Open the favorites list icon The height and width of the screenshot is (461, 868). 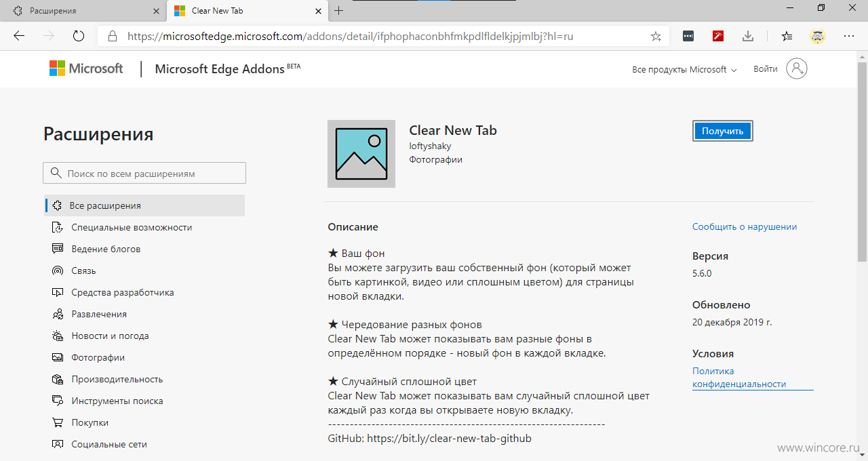coord(787,37)
